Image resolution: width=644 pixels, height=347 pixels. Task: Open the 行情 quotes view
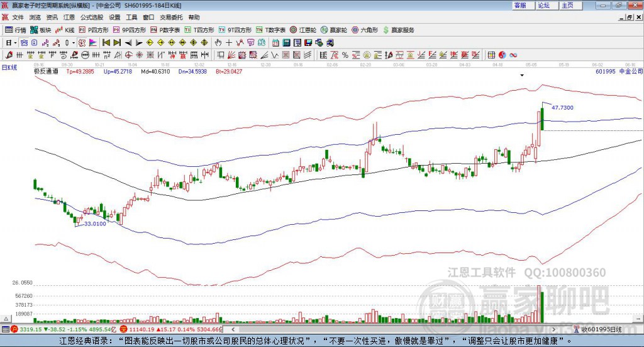pos(15,30)
